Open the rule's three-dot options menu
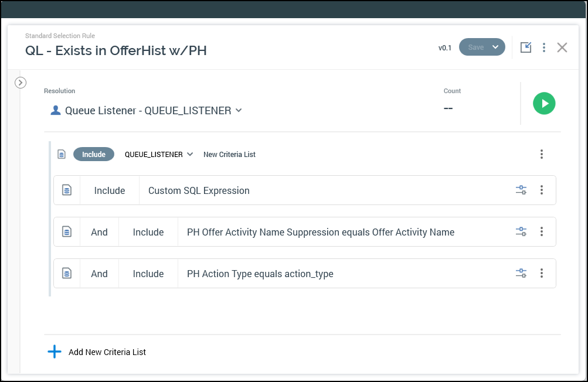This screenshot has height=382, width=588. [x=544, y=47]
